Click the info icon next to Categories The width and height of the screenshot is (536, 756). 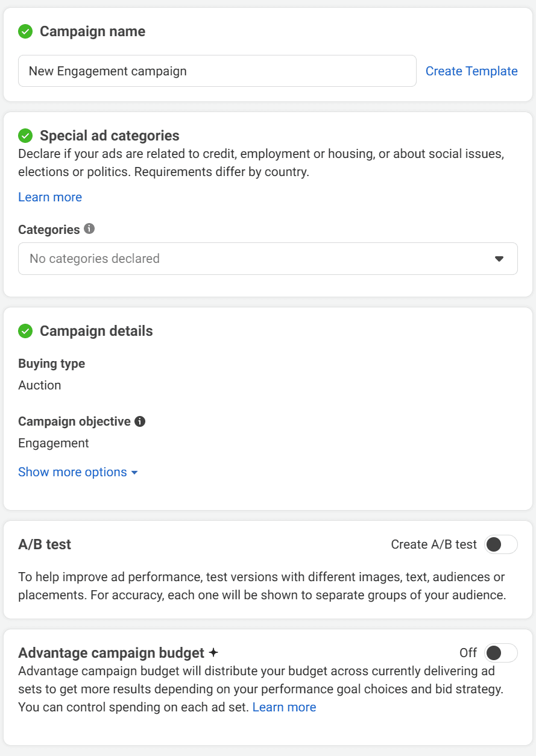click(89, 229)
